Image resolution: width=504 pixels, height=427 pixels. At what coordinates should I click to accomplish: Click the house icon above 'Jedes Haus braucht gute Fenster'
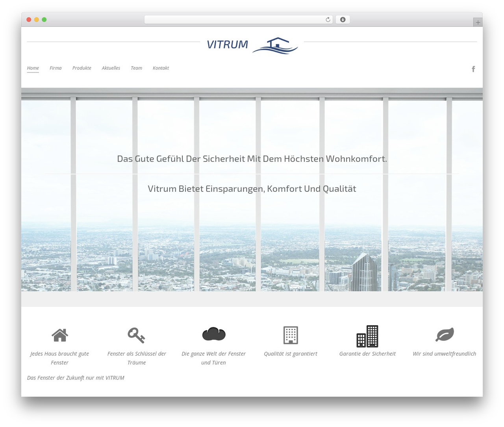point(60,335)
